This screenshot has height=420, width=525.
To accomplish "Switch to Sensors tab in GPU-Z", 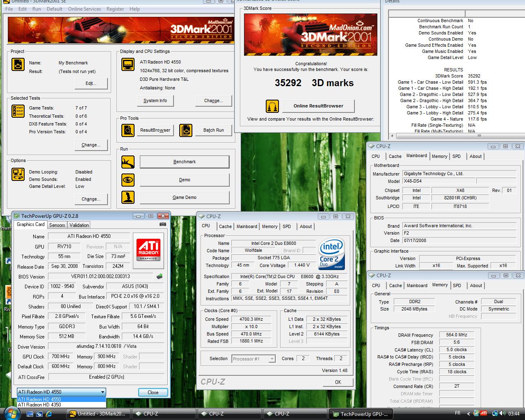I will 57,225.
